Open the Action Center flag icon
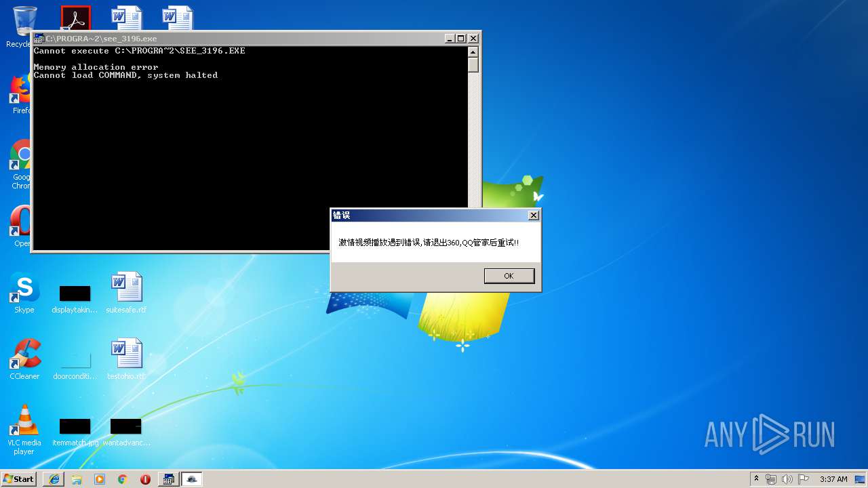Viewport: 868px width, 488px height. tap(804, 479)
